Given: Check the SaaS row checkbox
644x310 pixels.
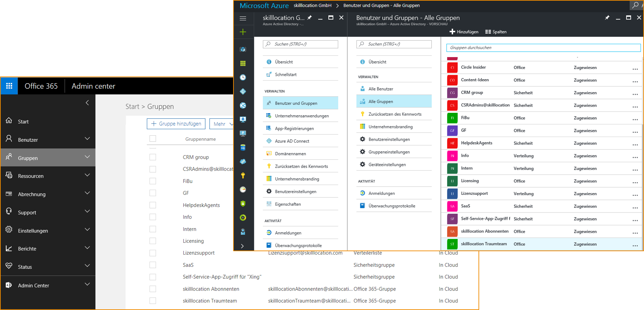Looking at the screenshot, I should [153, 265].
